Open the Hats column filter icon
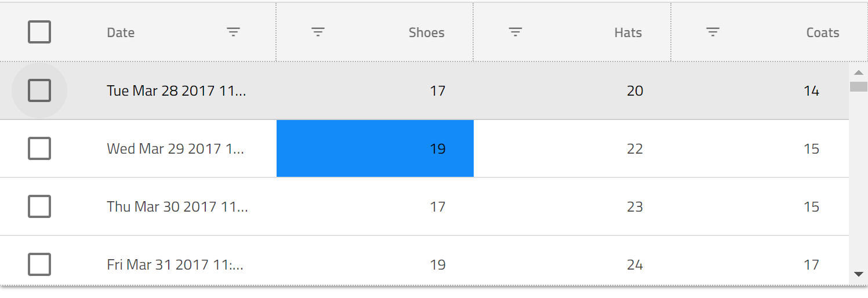868x298 pixels. pyautogui.click(x=515, y=32)
